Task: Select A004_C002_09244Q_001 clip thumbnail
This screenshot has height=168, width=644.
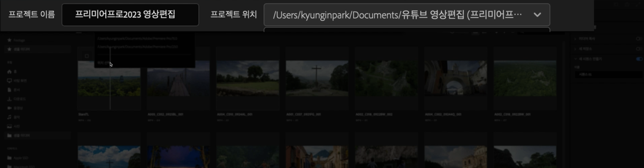Action: click(456, 78)
